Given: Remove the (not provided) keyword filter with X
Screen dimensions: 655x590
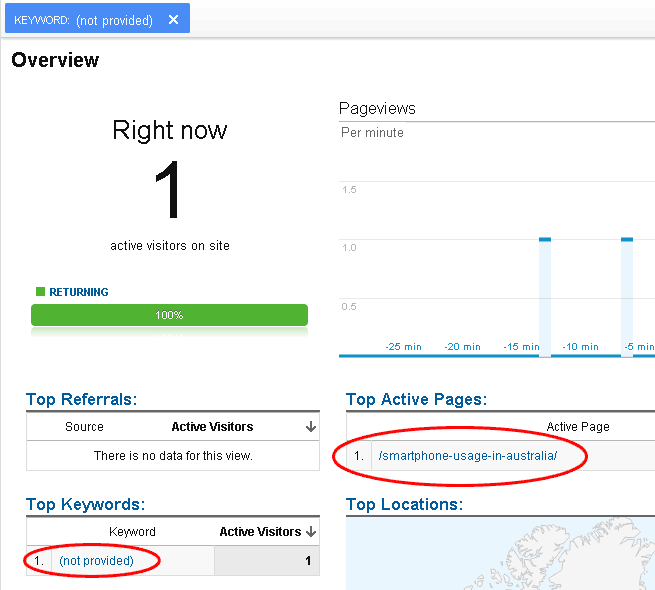Looking at the screenshot, I should [173, 20].
